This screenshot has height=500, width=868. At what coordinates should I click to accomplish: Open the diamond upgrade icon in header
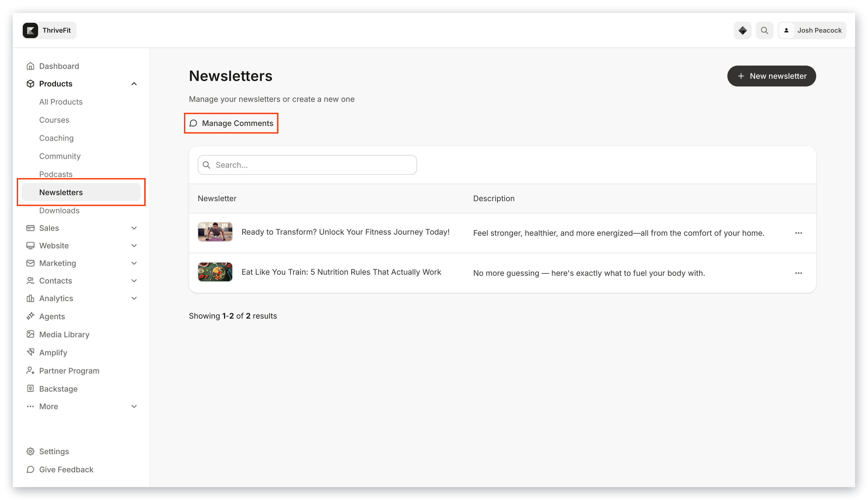coord(742,30)
